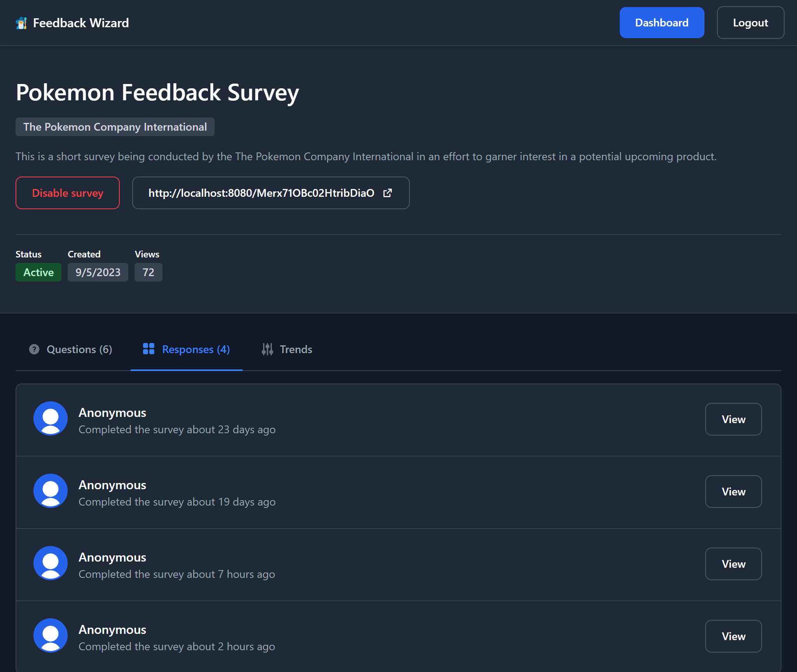
Task: Select the Responses (4) tab
Action: (187, 349)
